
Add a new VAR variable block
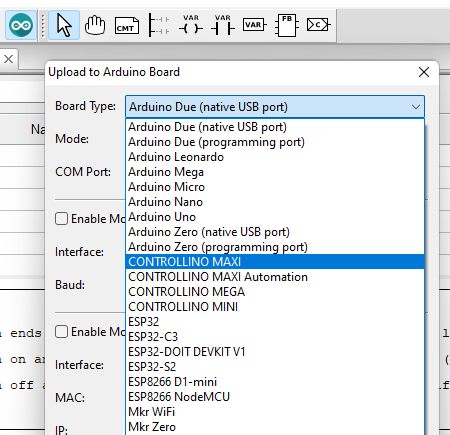pyautogui.click(x=254, y=25)
